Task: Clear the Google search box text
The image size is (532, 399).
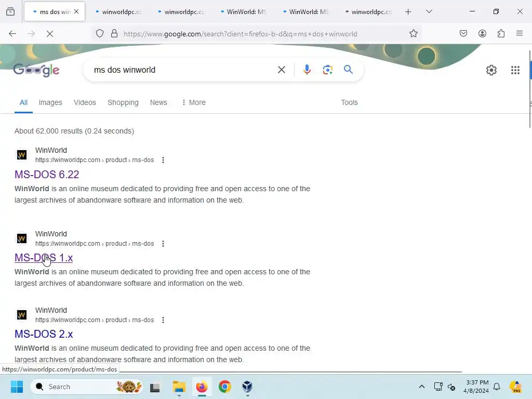Action: 281,70
